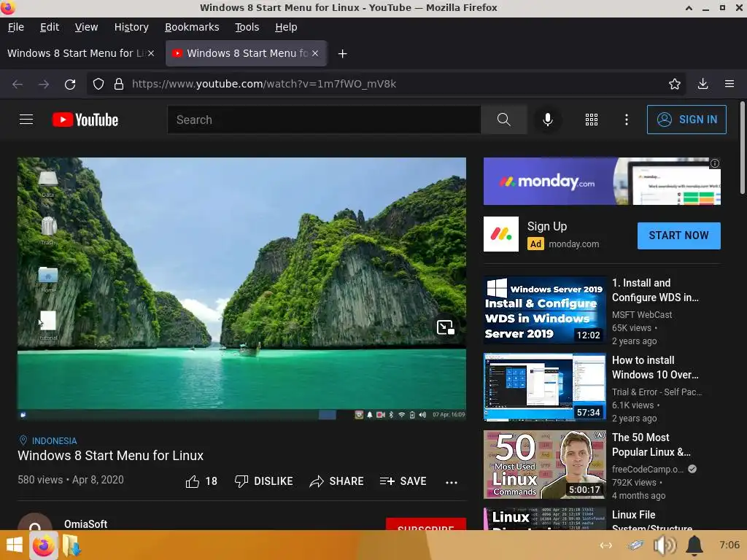Open the Firefox downloads panel
The image size is (747, 560).
703,85
